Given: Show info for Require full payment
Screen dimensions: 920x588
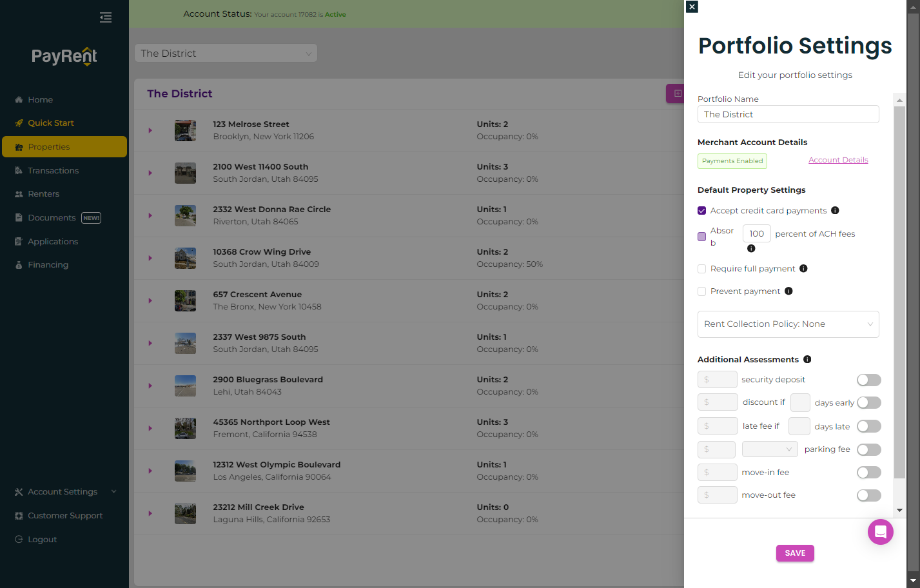Looking at the screenshot, I should 803,268.
